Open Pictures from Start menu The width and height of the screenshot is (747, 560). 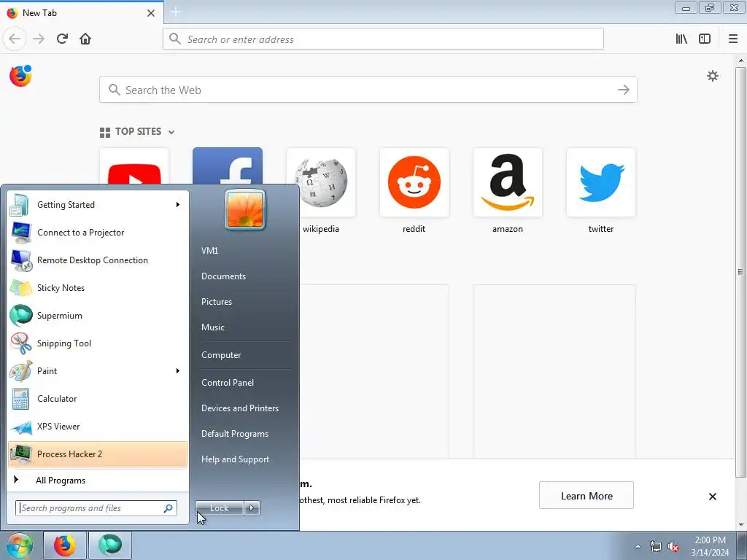[x=217, y=302]
